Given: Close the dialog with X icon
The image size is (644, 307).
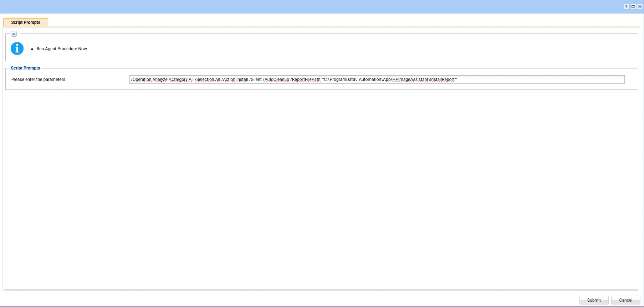Looking at the screenshot, I should click(640, 6).
